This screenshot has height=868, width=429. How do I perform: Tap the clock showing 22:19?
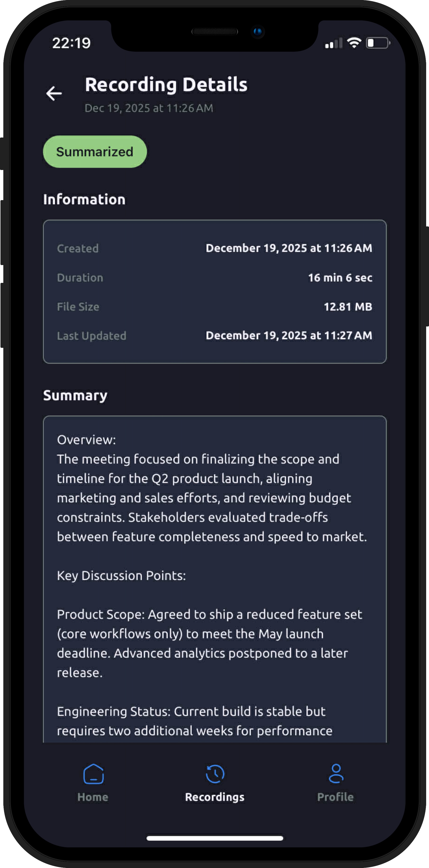71,43
